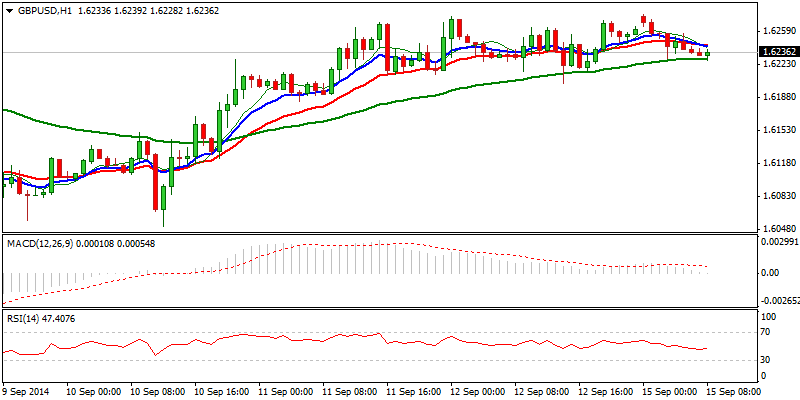The width and height of the screenshot is (800, 400).
Task: Click the 1.61880 price axis label
Action: [x=778, y=97]
